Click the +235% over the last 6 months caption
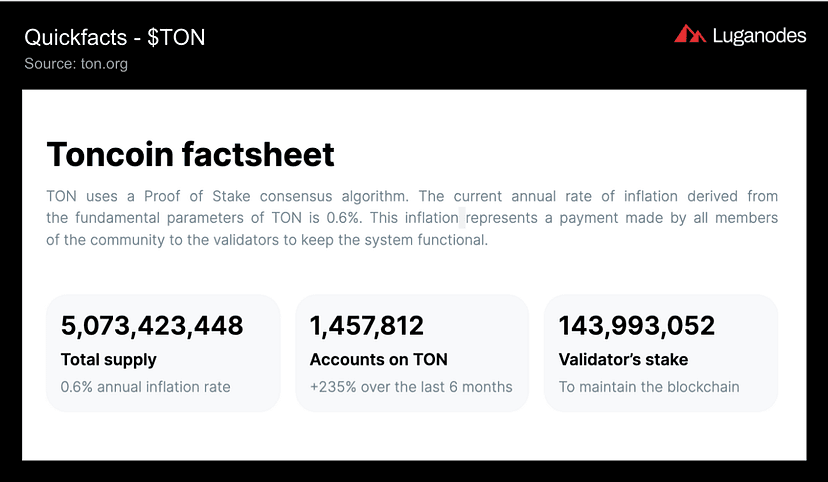 pos(411,387)
